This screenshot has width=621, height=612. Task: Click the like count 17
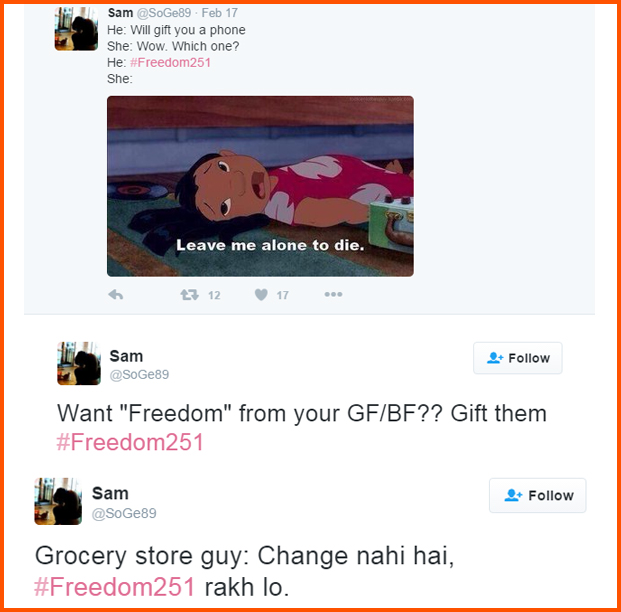pyautogui.click(x=282, y=295)
